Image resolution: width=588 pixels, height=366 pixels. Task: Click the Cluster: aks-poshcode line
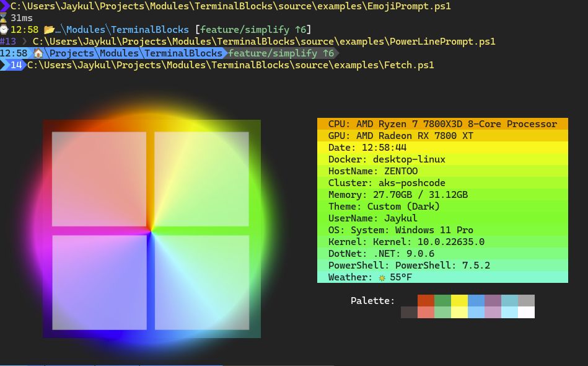coord(442,183)
